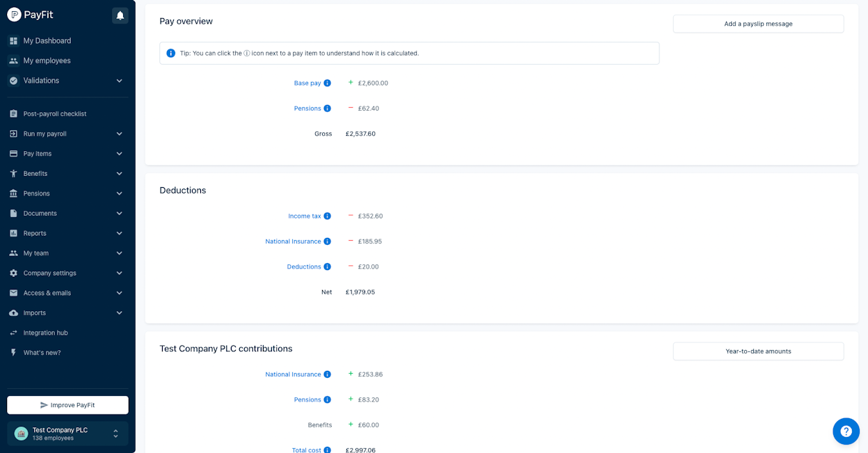
Task: Click the My team group icon
Action: pos(13,253)
